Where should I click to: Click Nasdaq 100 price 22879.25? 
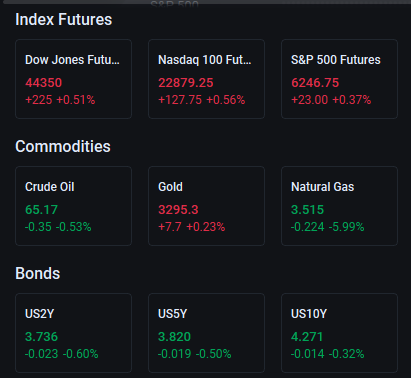tap(186, 83)
